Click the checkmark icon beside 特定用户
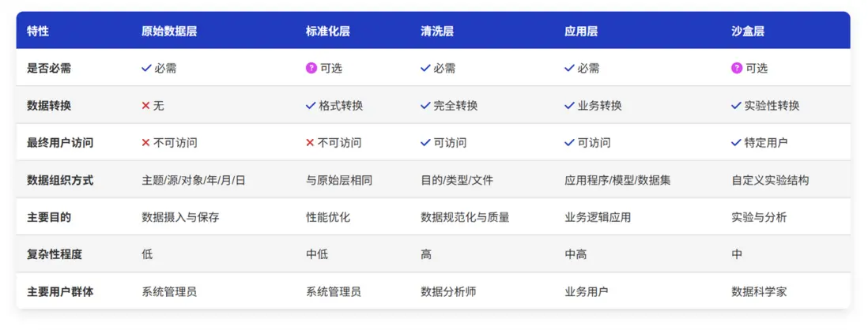Image resolution: width=868 pixels, height=330 pixels. [x=737, y=143]
